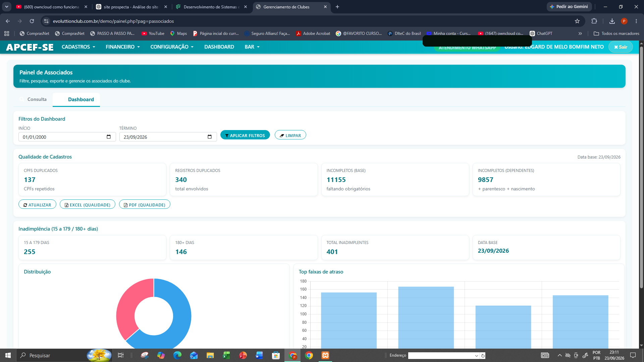Apply filters with APLICAR FILTROS button
Image resolution: width=644 pixels, height=362 pixels.
[x=245, y=135]
